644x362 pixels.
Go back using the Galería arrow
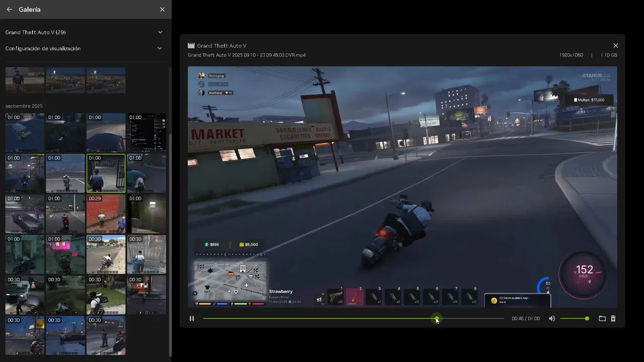[9, 10]
